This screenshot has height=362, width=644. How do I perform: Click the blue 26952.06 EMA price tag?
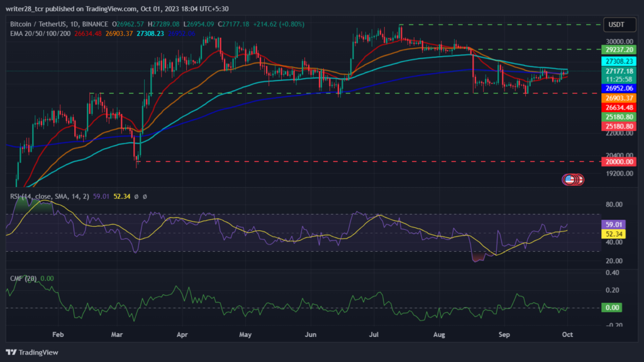[x=619, y=88]
